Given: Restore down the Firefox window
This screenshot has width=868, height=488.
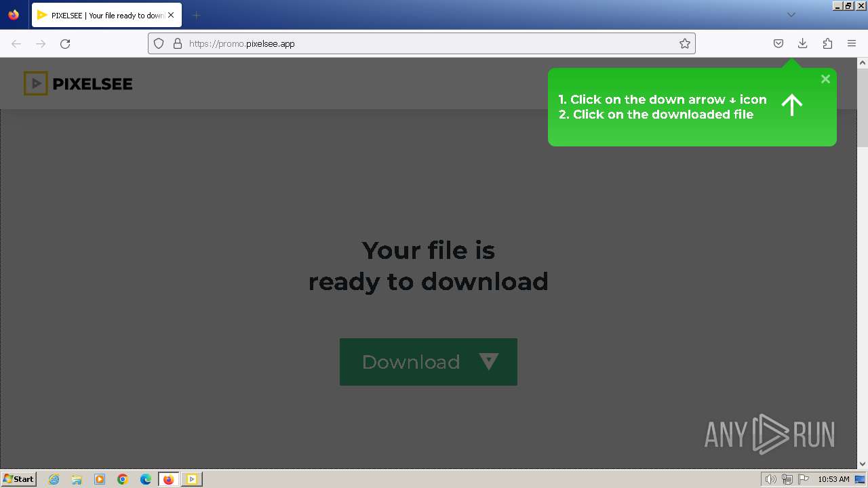Looking at the screenshot, I should 848,5.
